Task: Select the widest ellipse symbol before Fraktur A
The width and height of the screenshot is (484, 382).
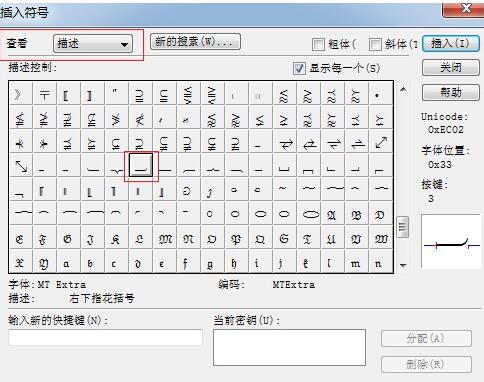Action: tap(308, 214)
